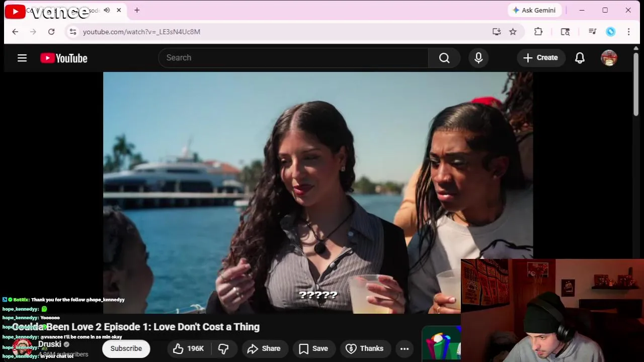
Task: Open the Create menu
Action: pos(541,58)
